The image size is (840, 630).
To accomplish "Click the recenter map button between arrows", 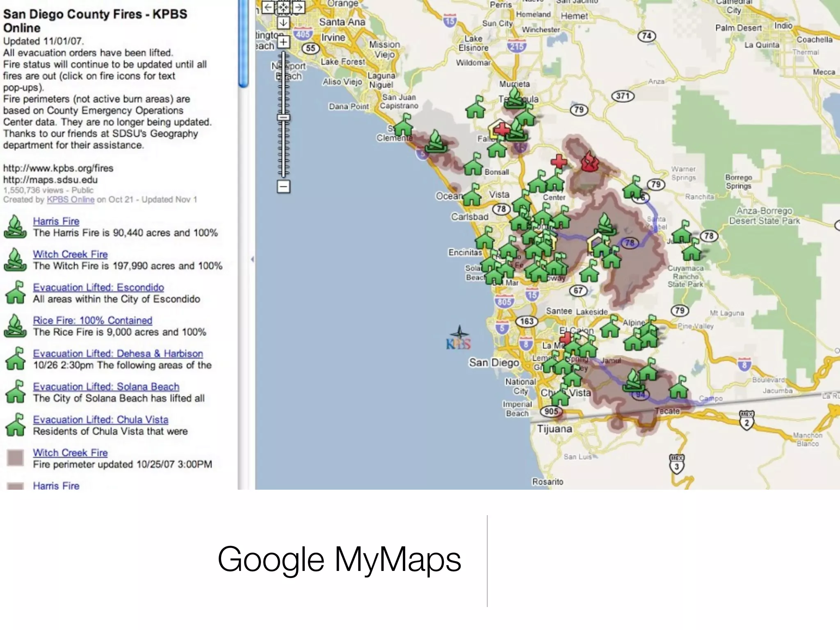I will click(x=283, y=7).
